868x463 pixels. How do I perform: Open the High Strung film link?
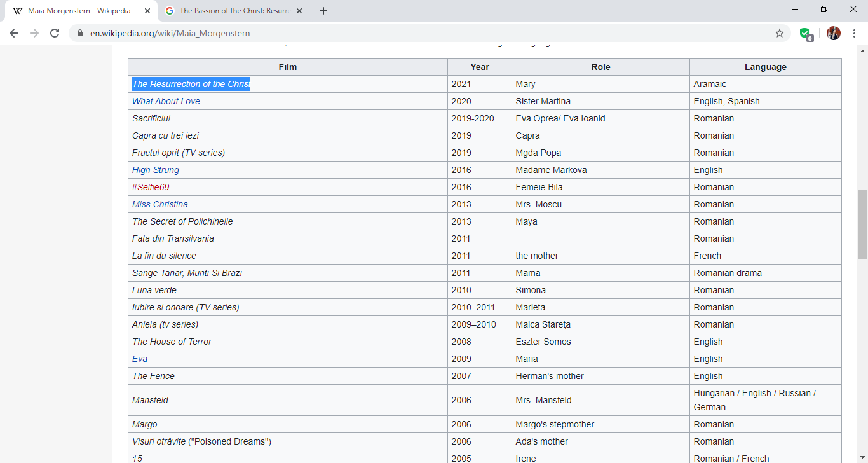point(156,170)
